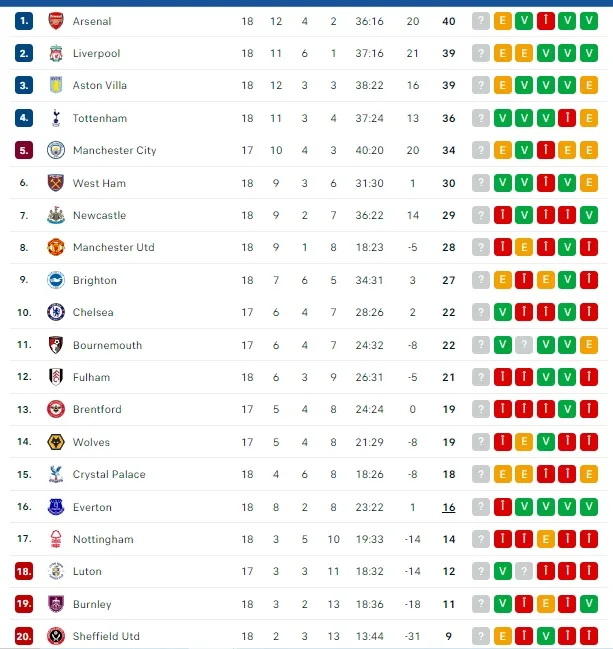The height and width of the screenshot is (649, 613).
Task: Click the Everton club crest
Action: pyautogui.click(x=55, y=507)
